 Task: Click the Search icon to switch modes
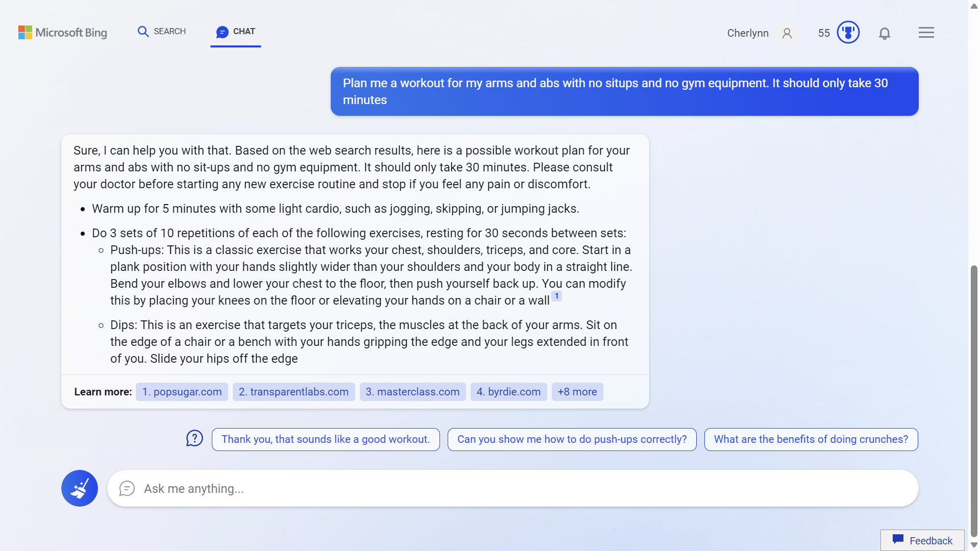click(x=143, y=32)
